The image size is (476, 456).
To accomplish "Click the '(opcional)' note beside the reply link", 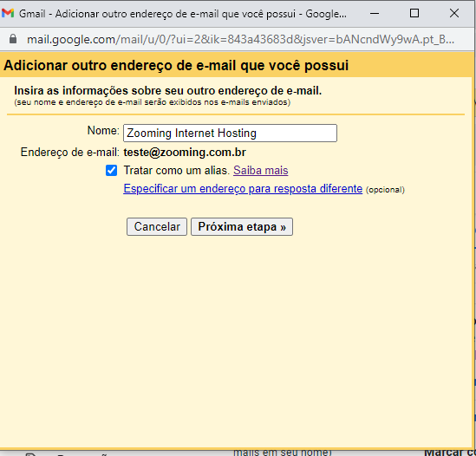I will coord(385,190).
